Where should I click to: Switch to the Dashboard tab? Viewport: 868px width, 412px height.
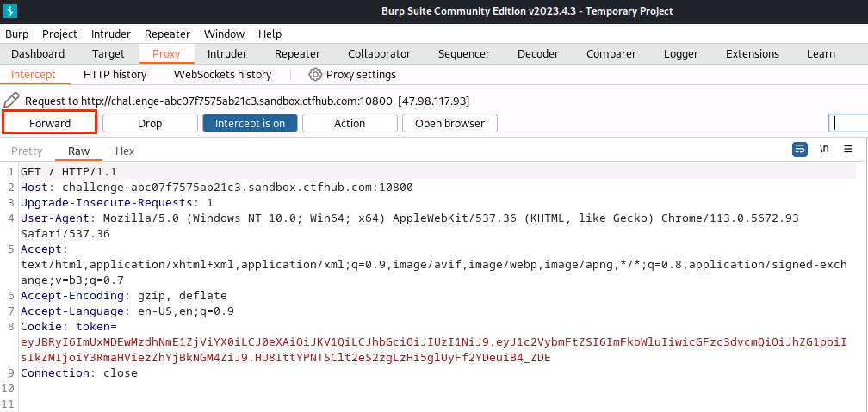pos(38,53)
